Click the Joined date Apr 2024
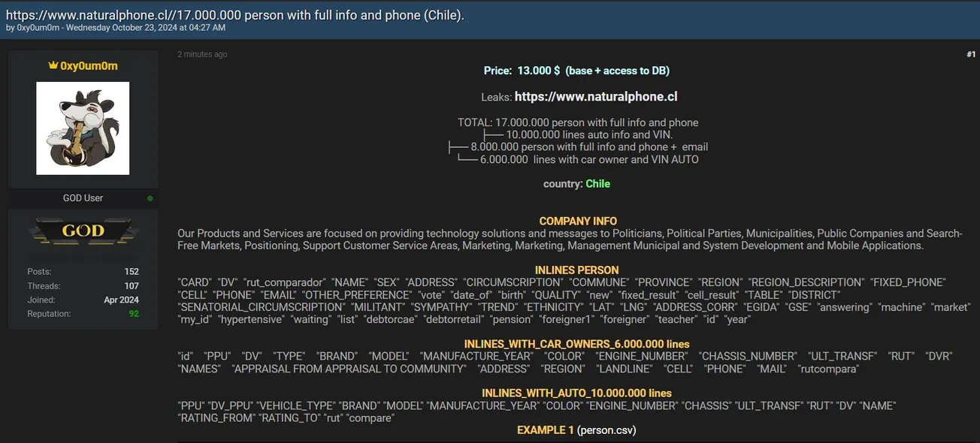Screen dimensions: 980x443 (x=121, y=300)
